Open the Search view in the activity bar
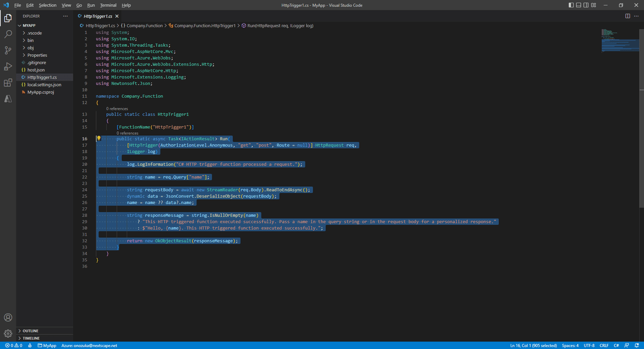The image size is (644, 349). point(8,33)
